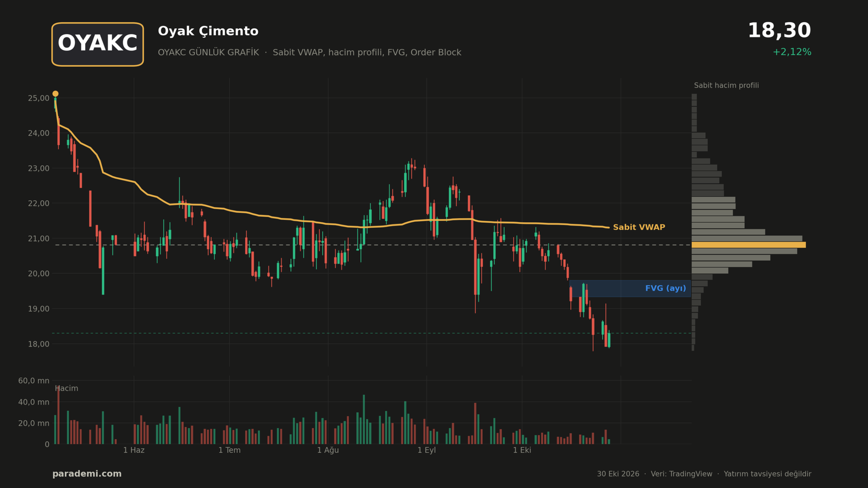
Task: Click the 18,00 price axis label
Action: (39, 344)
